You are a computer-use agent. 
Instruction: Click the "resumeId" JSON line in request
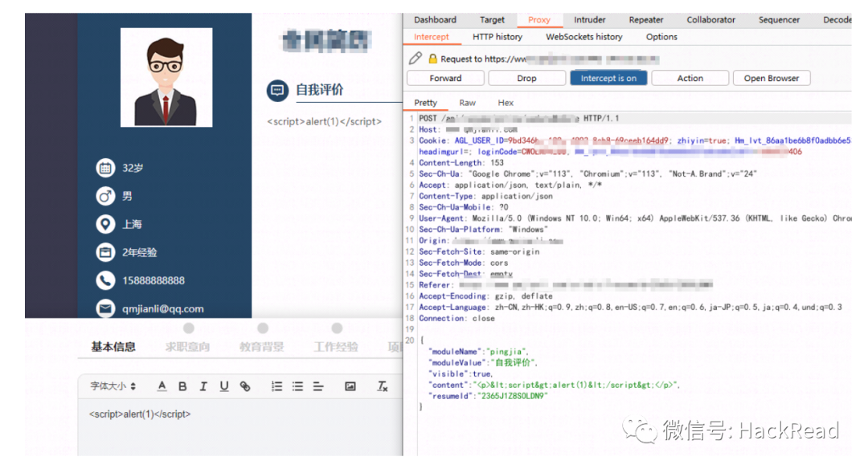pyautogui.click(x=489, y=396)
